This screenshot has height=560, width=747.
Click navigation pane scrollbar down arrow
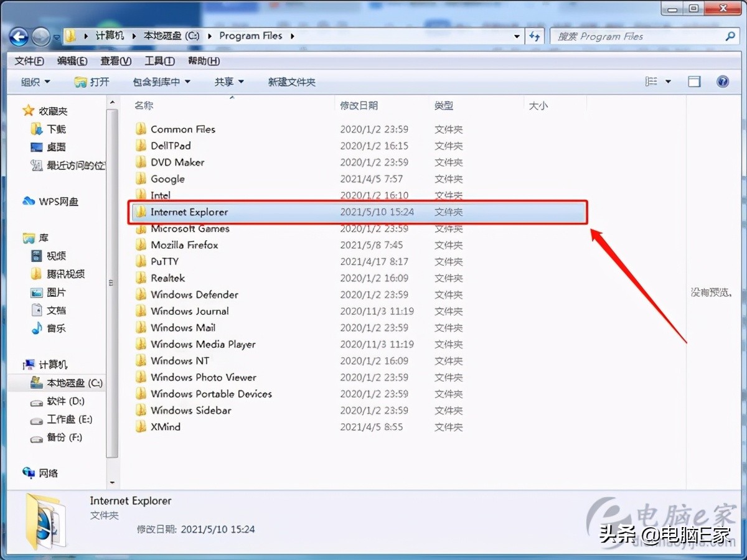(112, 482)
